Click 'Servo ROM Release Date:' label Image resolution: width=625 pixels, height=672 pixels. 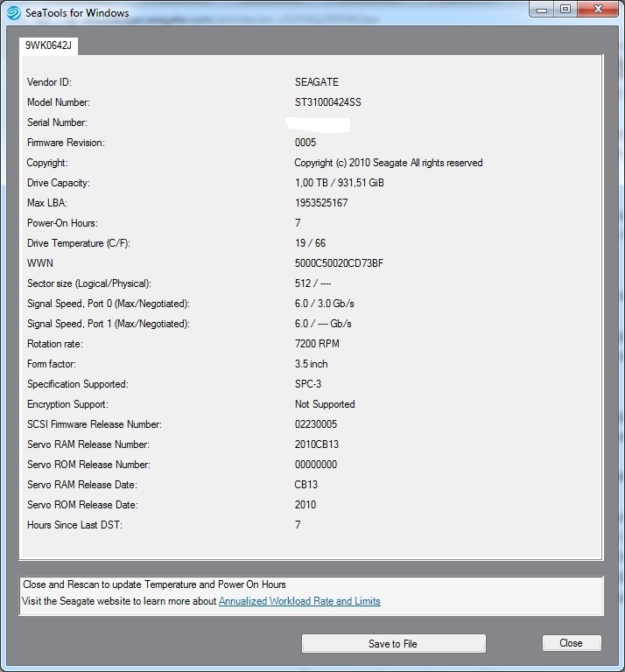pos(82,505)
